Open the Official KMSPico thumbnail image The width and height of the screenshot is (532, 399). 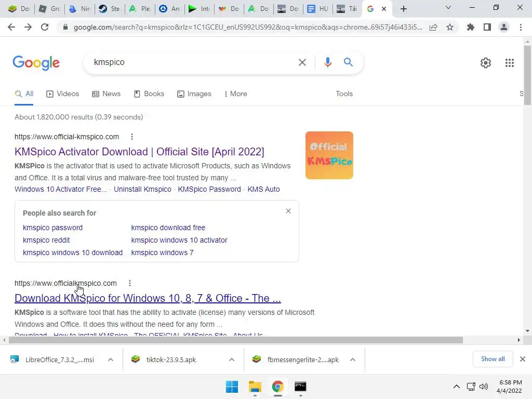point(329,155)
